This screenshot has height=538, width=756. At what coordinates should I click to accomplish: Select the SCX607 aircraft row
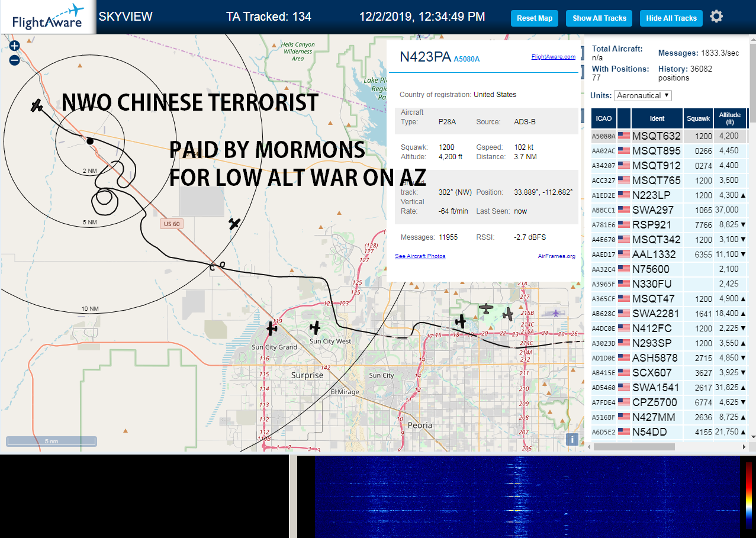(669, 373)
